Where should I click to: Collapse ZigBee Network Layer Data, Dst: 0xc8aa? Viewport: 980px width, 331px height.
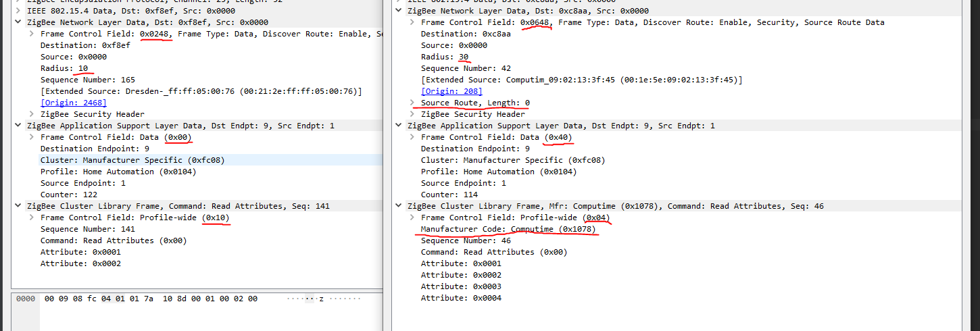pyautogui.click(x=398, y=11)
